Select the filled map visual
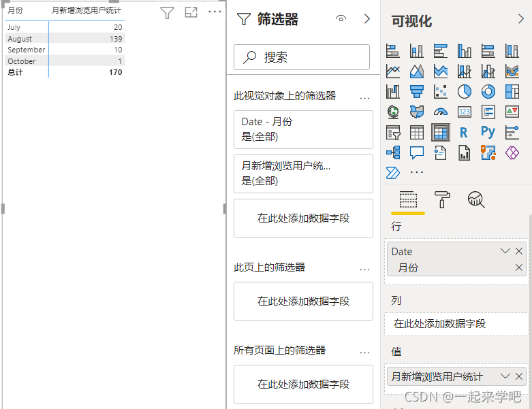532x409 pixels. (417, 112)
